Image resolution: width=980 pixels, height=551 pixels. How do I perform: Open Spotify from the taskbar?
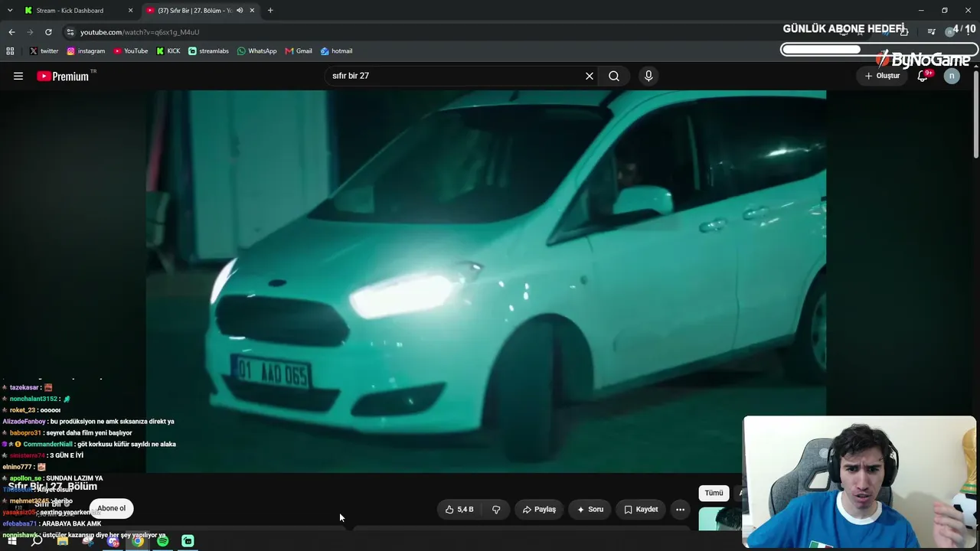tap(162, 541)
